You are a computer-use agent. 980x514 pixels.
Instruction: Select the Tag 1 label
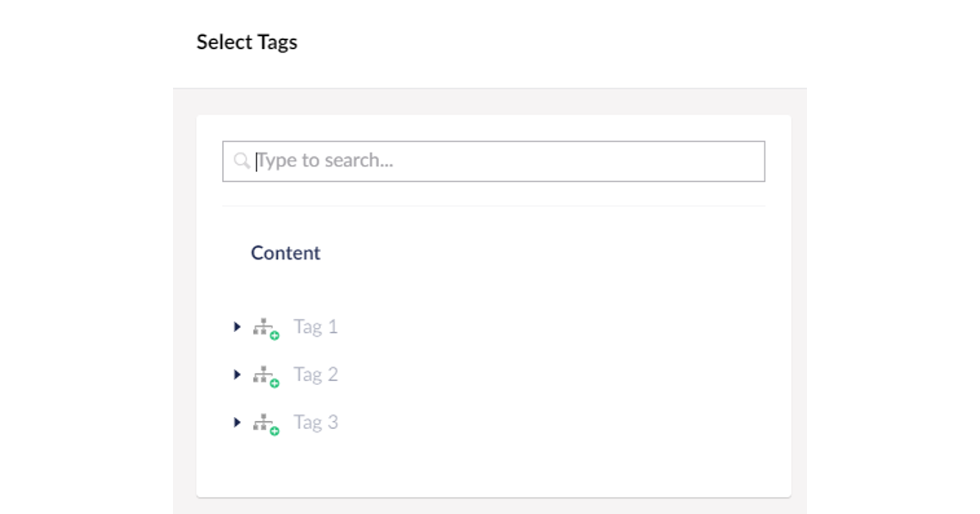(x=315, y=326)
